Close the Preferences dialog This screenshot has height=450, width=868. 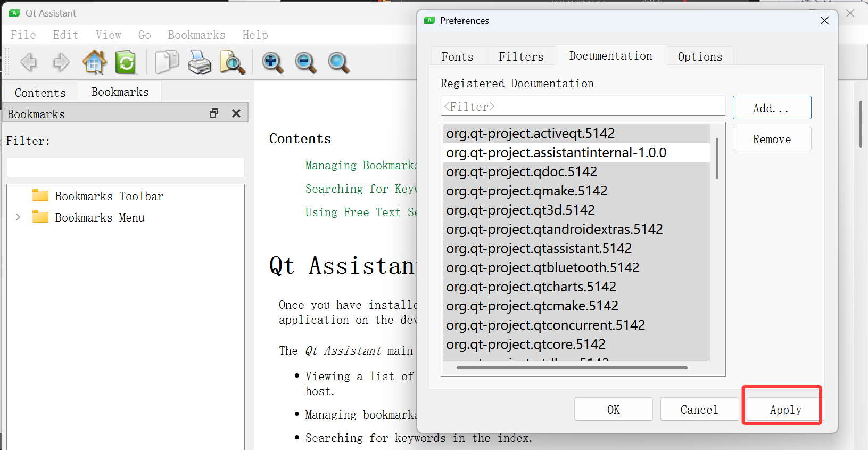click(824, 20)
